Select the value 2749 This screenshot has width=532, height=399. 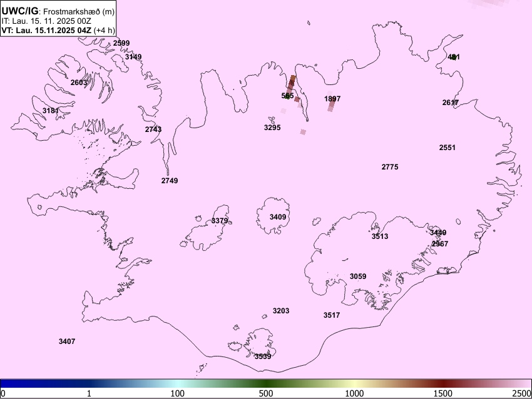coord(170,181)
